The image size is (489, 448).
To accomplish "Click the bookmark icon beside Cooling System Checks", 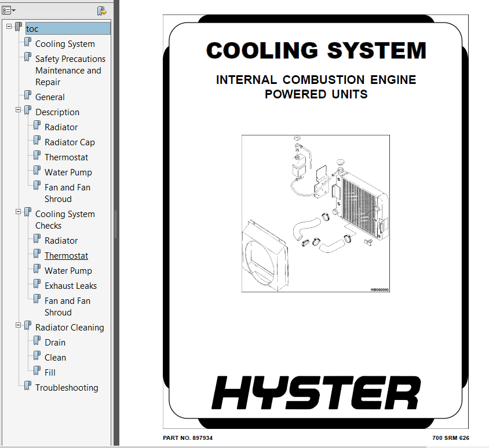I will 28,212.
